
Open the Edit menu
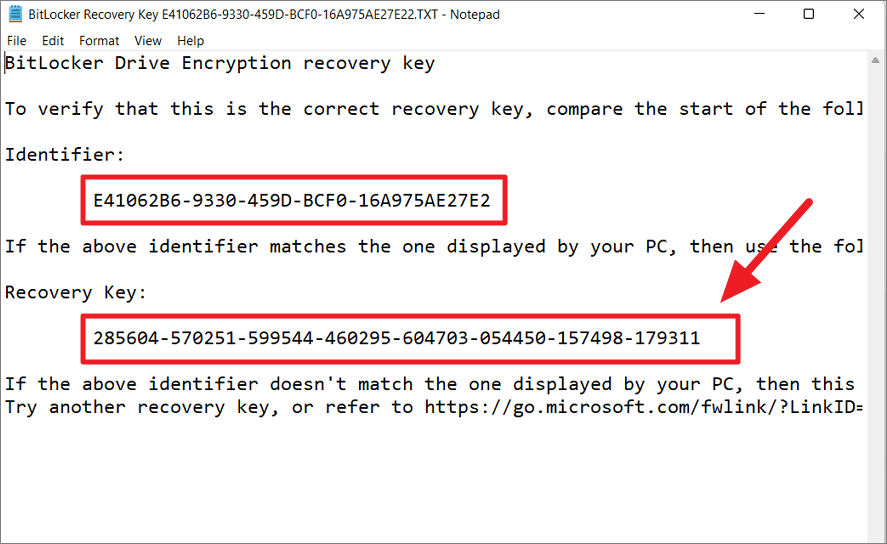click(53, 41)
